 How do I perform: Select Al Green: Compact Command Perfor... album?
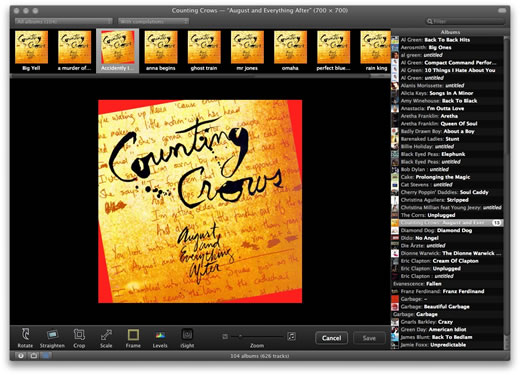coord(447,63)
